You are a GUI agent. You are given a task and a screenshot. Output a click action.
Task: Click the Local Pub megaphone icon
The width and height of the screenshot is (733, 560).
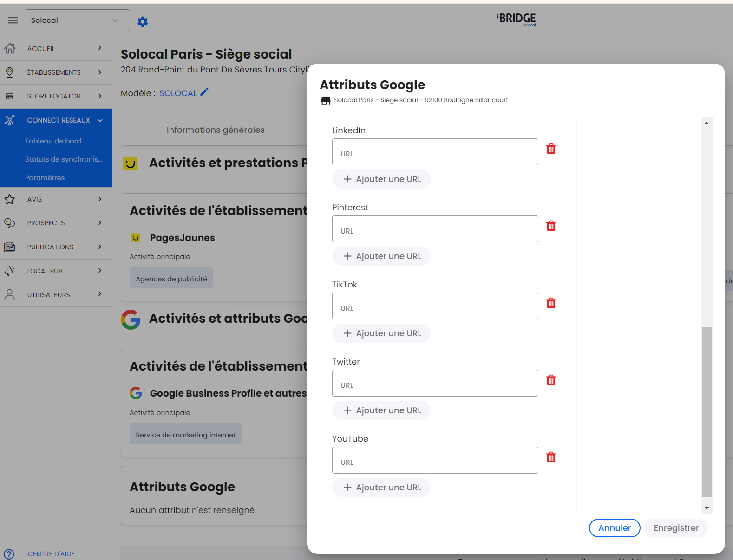(9, 271)
